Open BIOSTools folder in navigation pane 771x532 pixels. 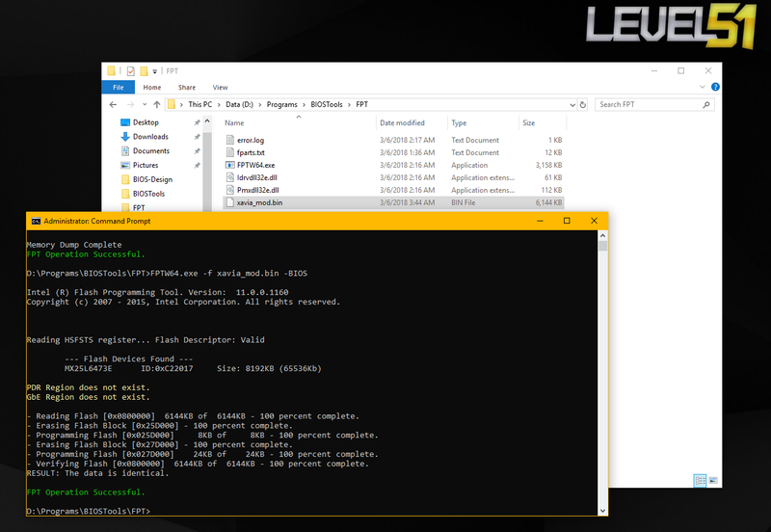coord(148,194)
